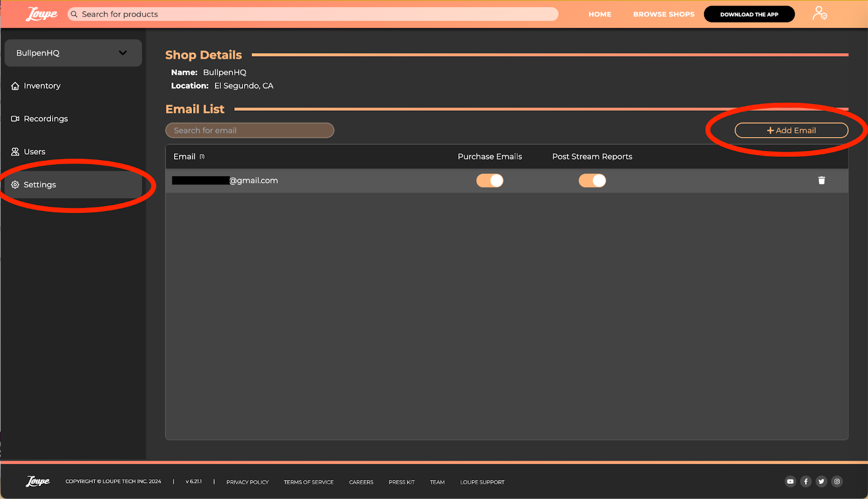
Task: Focus the Search for email field
Action: pos(250,131)
